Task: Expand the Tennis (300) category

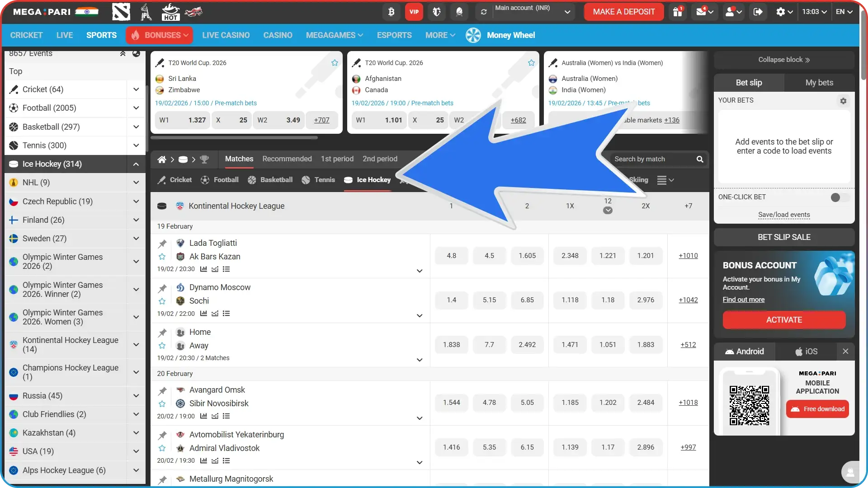Action: (136, 145)
